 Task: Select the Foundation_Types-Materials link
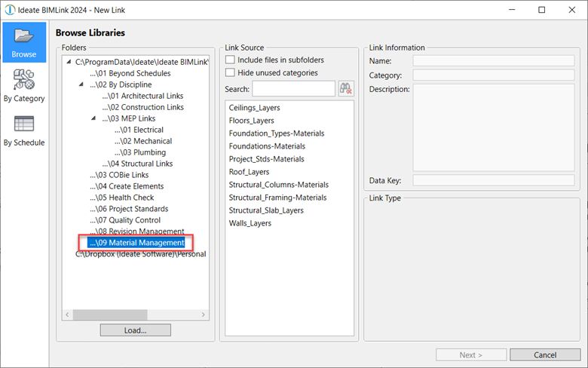pos(277,133)
